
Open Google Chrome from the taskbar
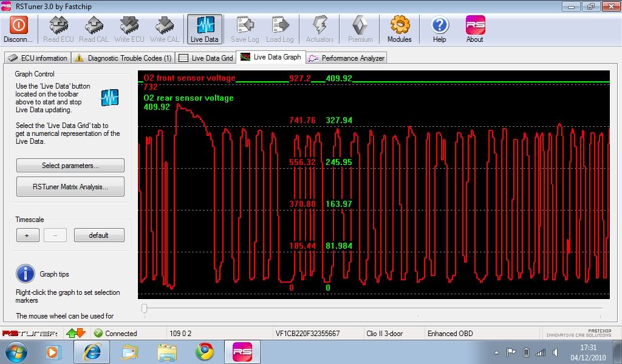pyautogui.click(x=204, y=352)
